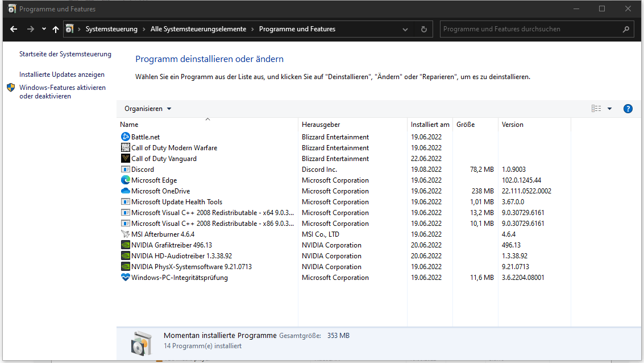This screenshot has width=644, height=363.
Task: Click the Battle.net app icon
Action: point(125,137)
